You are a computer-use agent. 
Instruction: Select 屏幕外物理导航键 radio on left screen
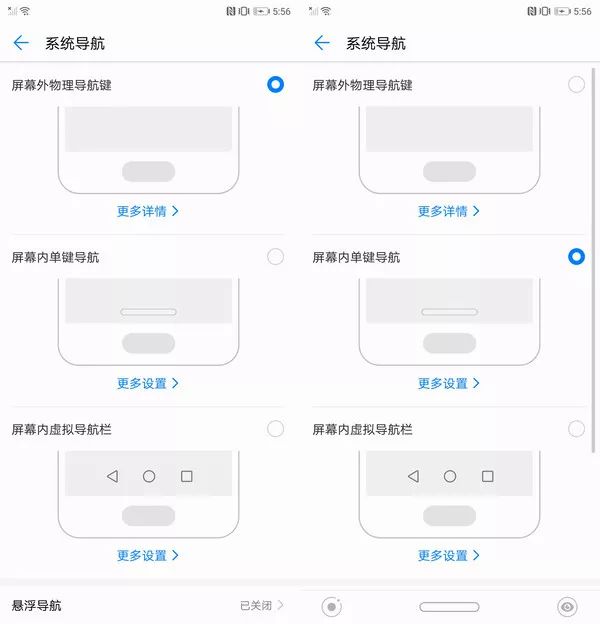[275, 84]
